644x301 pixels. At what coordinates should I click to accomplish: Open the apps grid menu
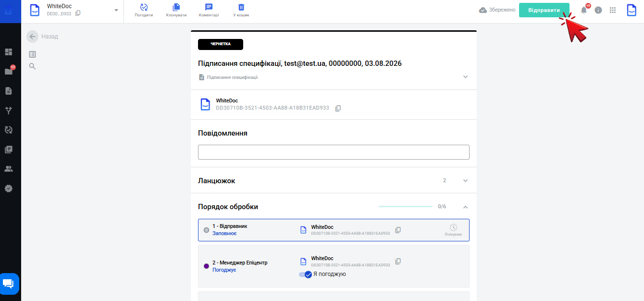coord(613,10)
